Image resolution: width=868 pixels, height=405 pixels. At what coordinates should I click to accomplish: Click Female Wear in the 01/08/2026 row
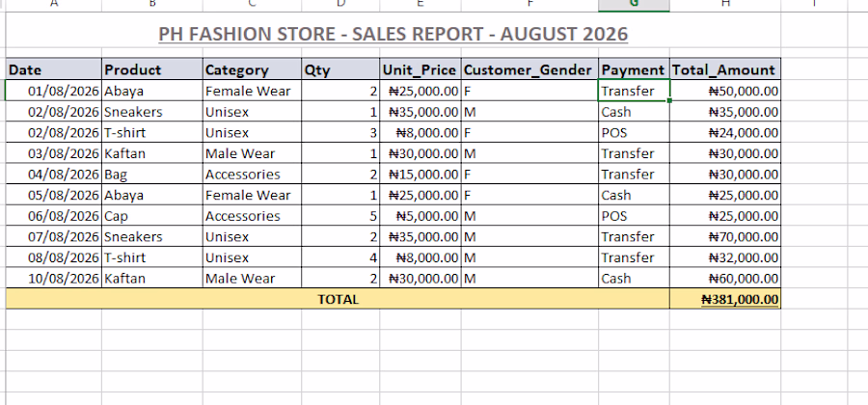pos(252,91)
